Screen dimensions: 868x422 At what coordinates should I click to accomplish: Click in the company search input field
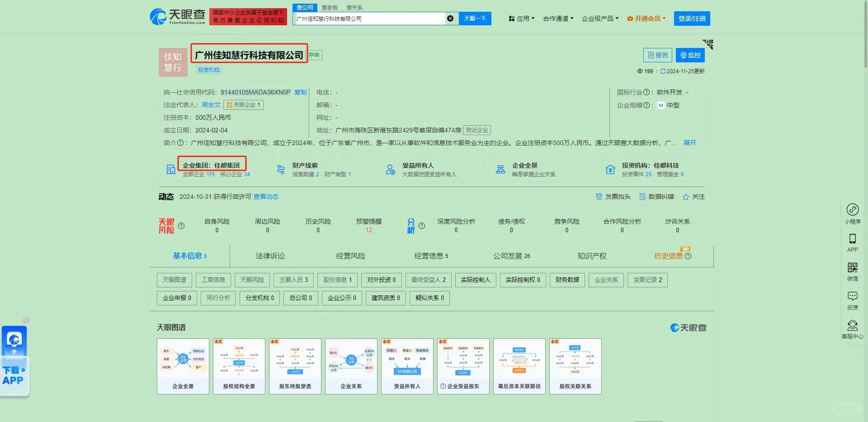[368, 19]
